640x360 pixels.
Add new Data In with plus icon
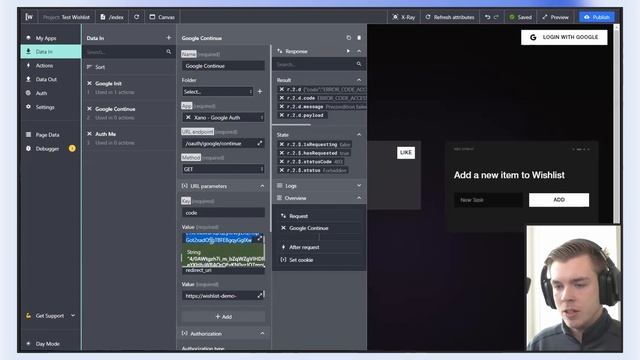[169, 38]
